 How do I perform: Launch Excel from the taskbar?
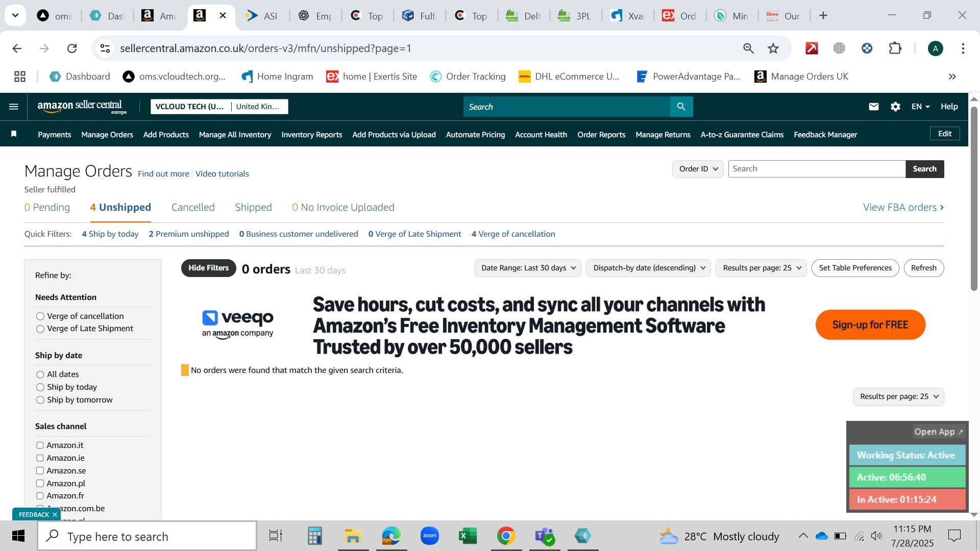tap(468, 536)
